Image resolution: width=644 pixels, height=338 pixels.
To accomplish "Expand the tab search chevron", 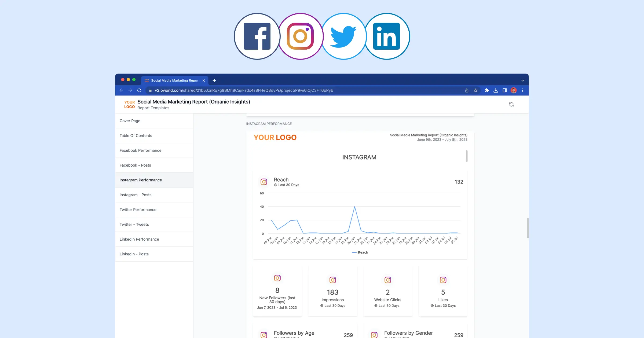I will coord(522,80).
